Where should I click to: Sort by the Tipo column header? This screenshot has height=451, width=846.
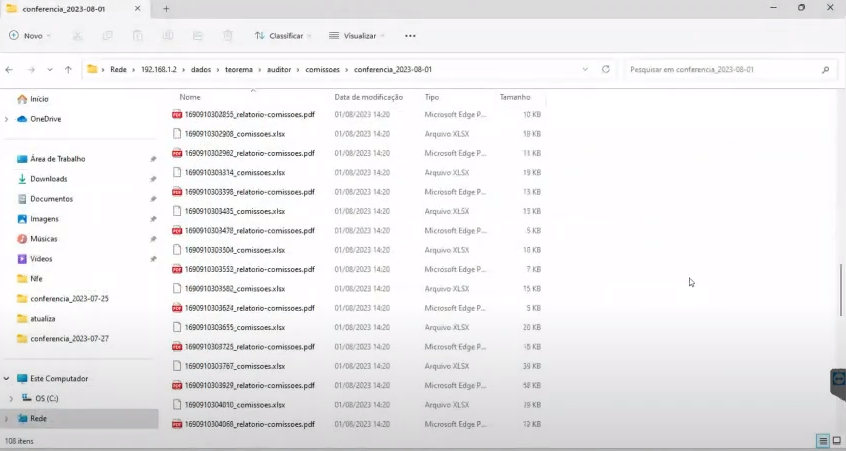432,97
